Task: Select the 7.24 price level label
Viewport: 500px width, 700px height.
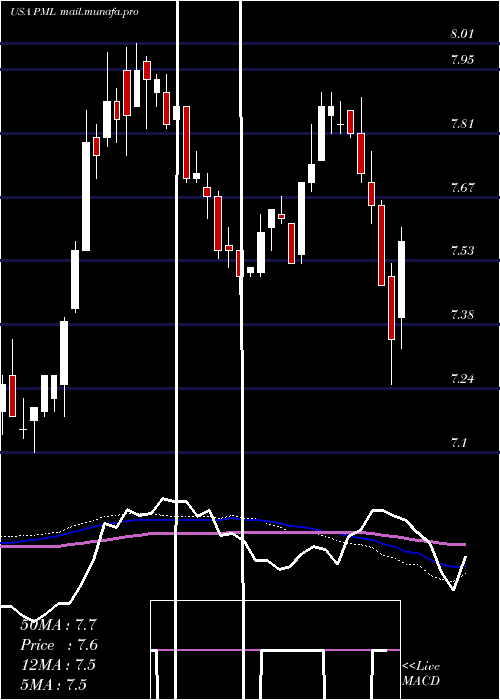Action: (462, 379)
